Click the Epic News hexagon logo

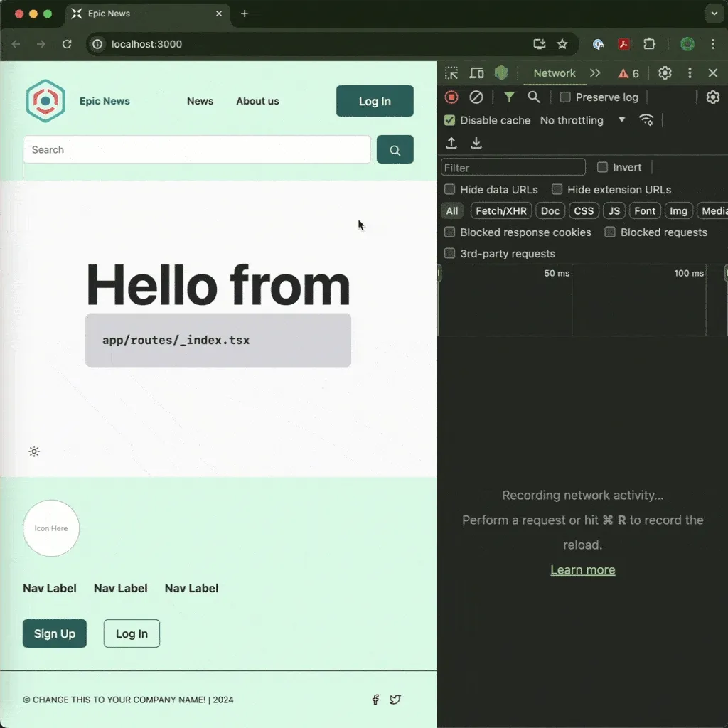point(45,101)
